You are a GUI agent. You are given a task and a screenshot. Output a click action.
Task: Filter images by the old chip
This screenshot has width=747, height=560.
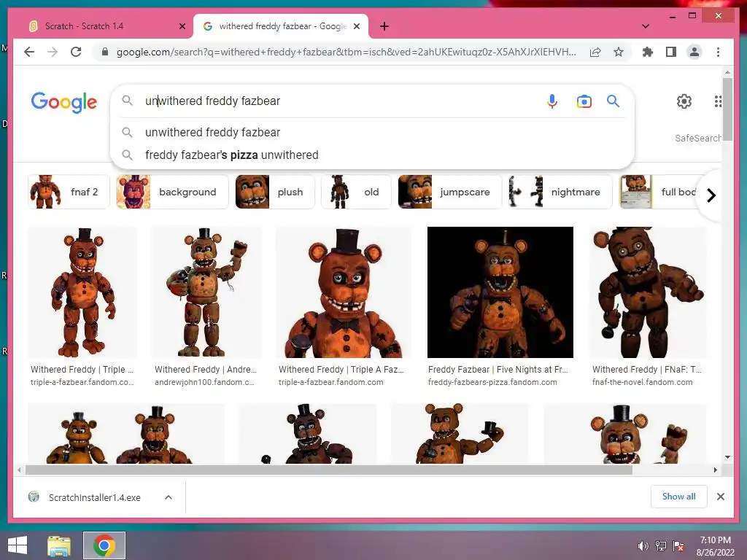coord(356,192)
